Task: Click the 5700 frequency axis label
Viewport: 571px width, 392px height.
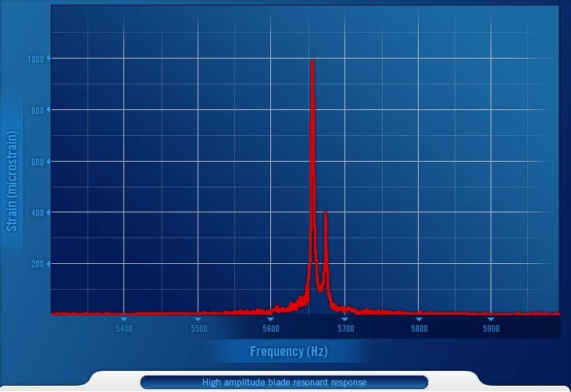Action: [x=345, y=329]
